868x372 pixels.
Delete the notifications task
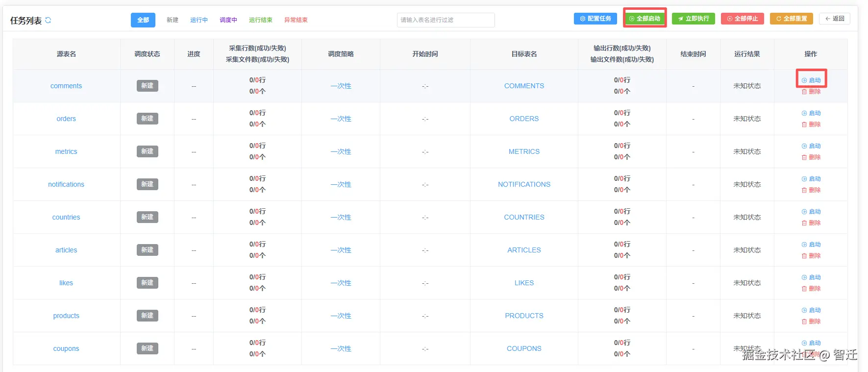811,190
